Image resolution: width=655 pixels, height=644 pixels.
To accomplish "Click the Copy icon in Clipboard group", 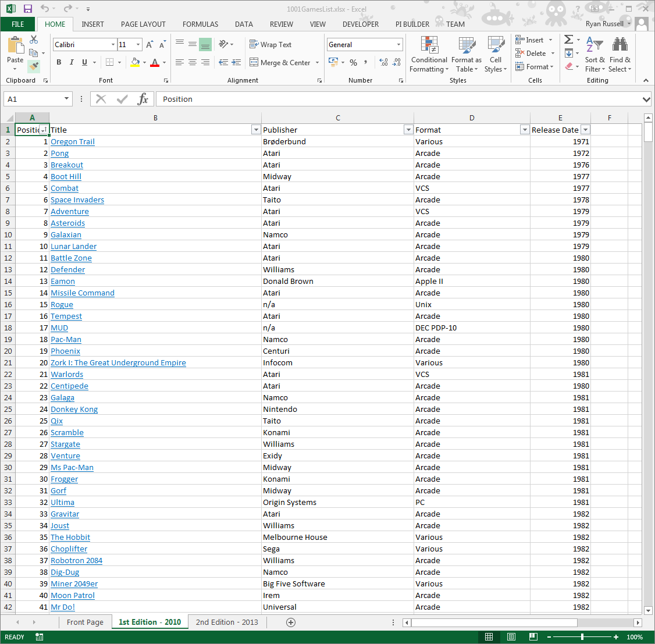I will coord(33,52).
